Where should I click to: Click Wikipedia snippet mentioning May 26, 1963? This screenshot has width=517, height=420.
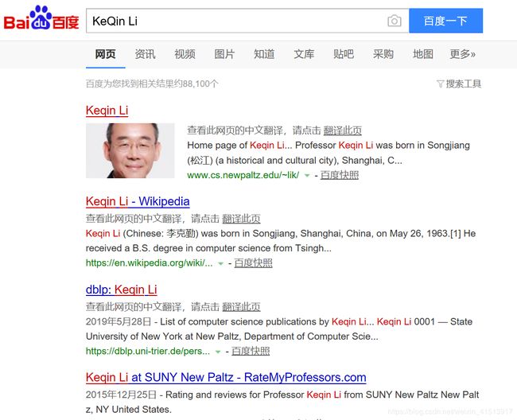click(281, 241)
